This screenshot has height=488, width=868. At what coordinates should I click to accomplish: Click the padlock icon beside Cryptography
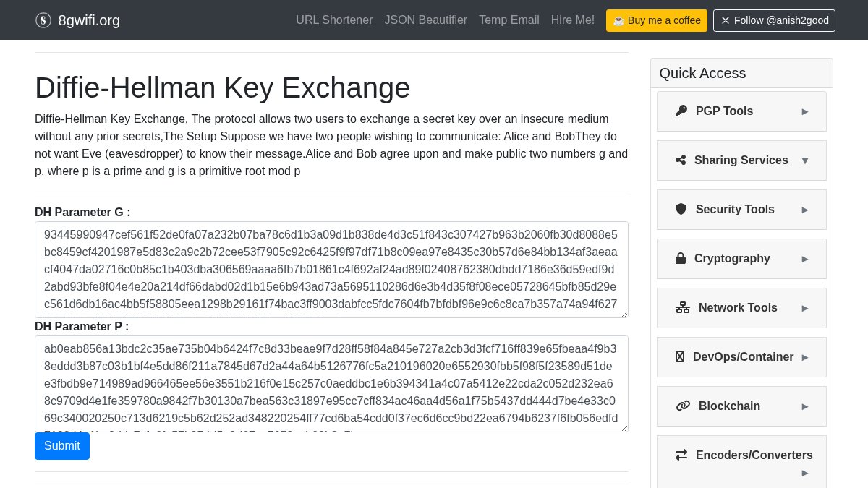coord(681,258)
